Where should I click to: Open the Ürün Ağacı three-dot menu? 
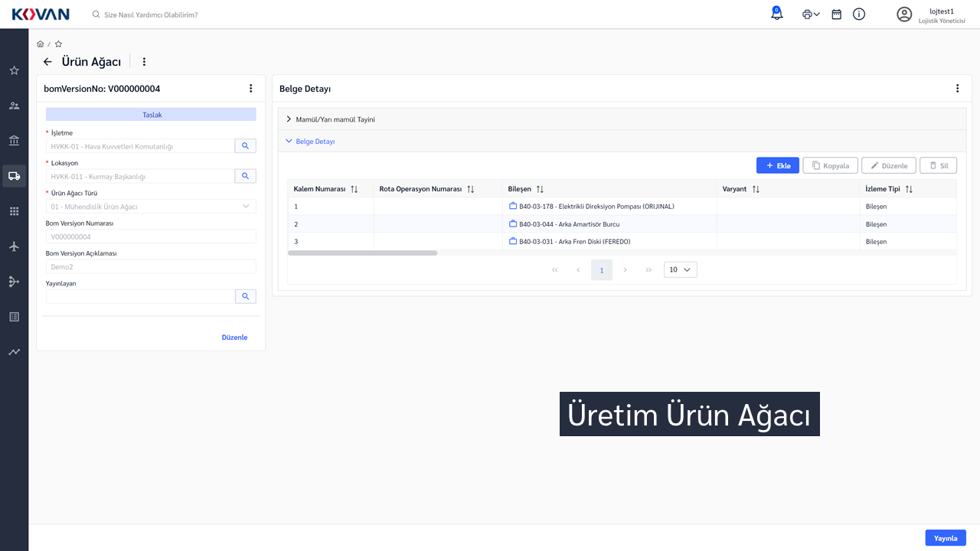point(144,62)
